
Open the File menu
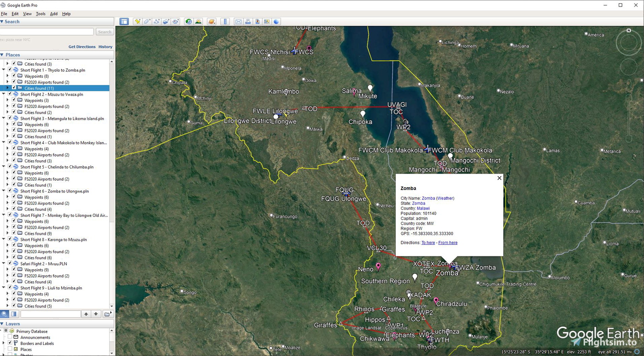click(x=4, y=14)
